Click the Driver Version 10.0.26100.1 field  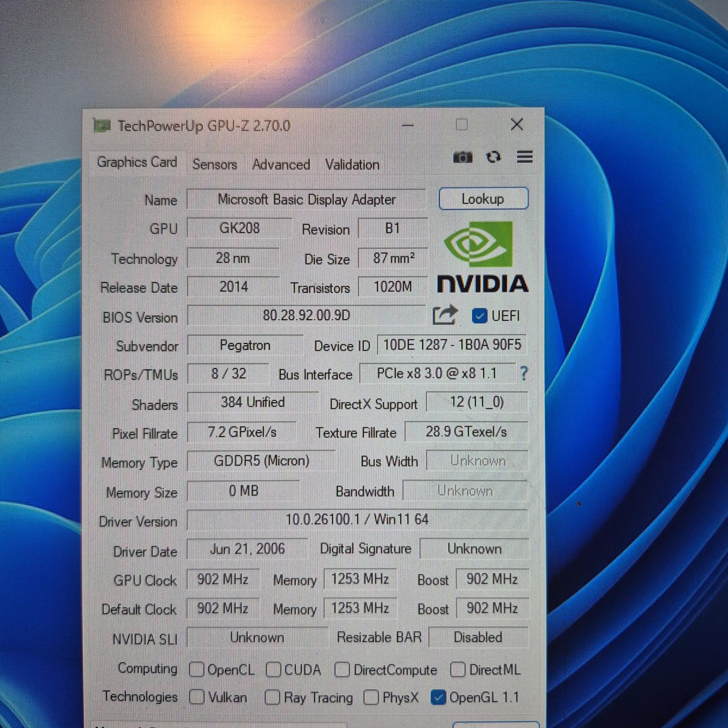click(x=357, y=519)
